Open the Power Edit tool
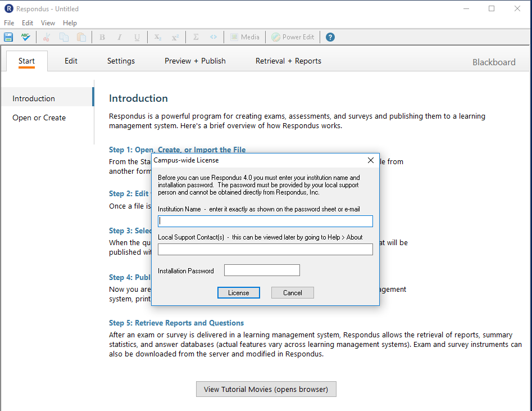Screen dimensions: 532x411 (293, 37)
